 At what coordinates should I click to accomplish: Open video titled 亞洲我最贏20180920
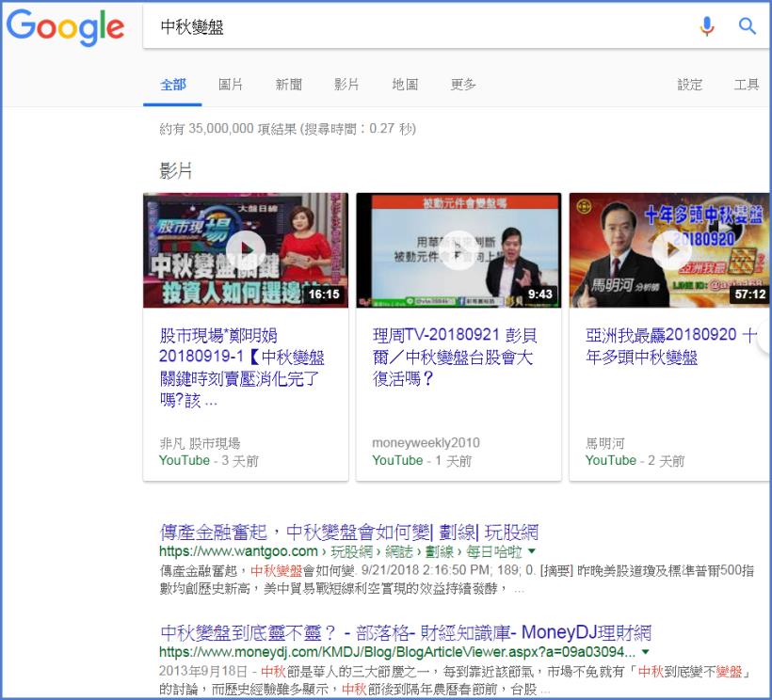[x=671, y=346]
